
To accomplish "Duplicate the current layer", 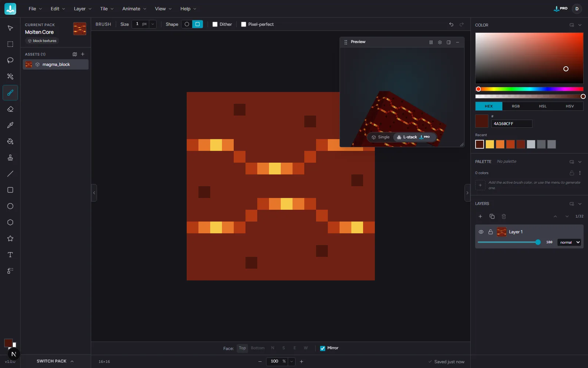I will pyautogui.click(x=492, y=216).
